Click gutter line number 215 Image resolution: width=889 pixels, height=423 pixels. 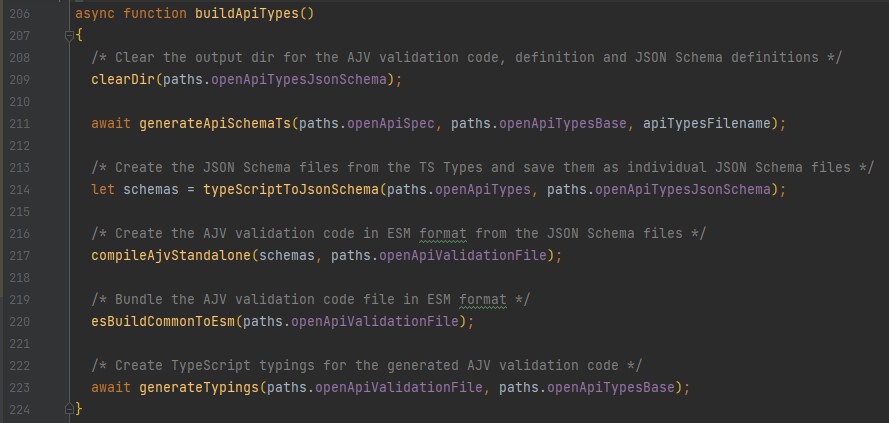(20, 212)
